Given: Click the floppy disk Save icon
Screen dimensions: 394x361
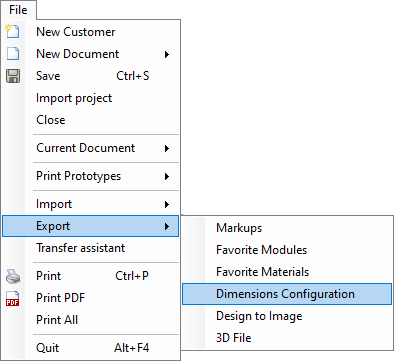Looking at the screenshot, I should [x=13, y=76].
